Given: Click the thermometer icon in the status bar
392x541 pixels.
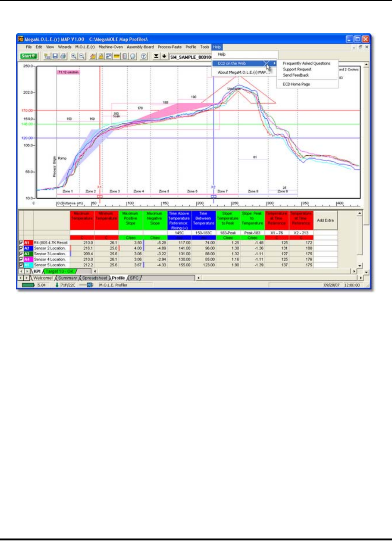Looking at the screenshot, I should [57, 285].
